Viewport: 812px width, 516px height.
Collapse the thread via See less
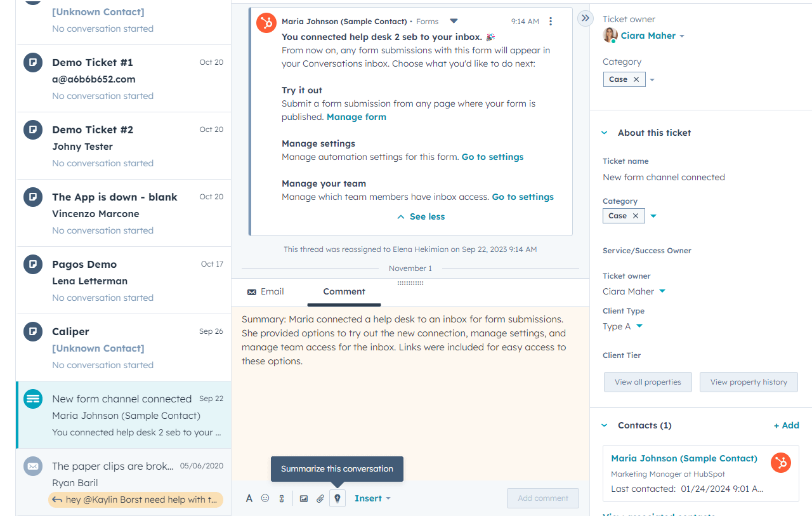[x=421, y=216]
